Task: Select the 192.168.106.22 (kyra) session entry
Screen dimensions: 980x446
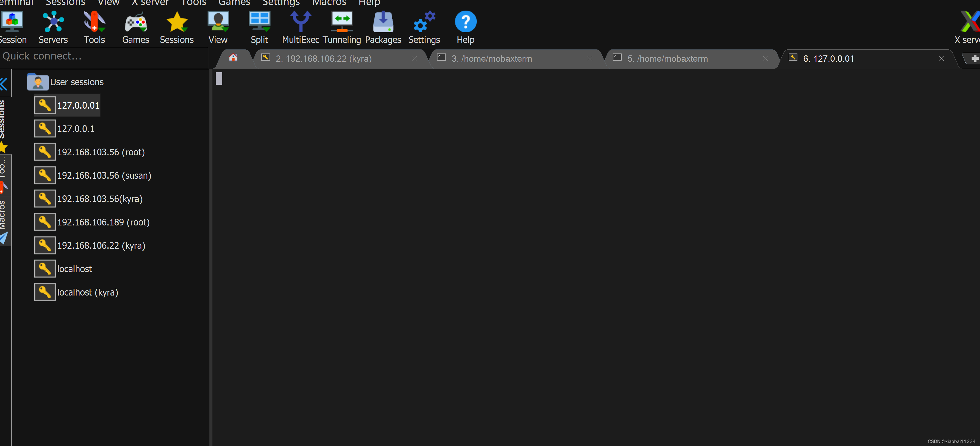Action: (101, 246)
